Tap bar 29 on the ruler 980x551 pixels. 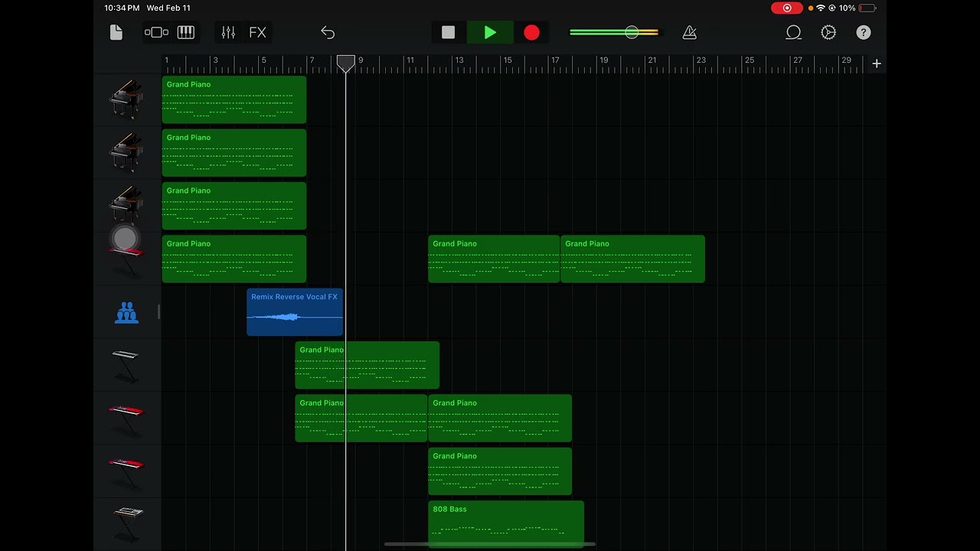tap(845, 60)
